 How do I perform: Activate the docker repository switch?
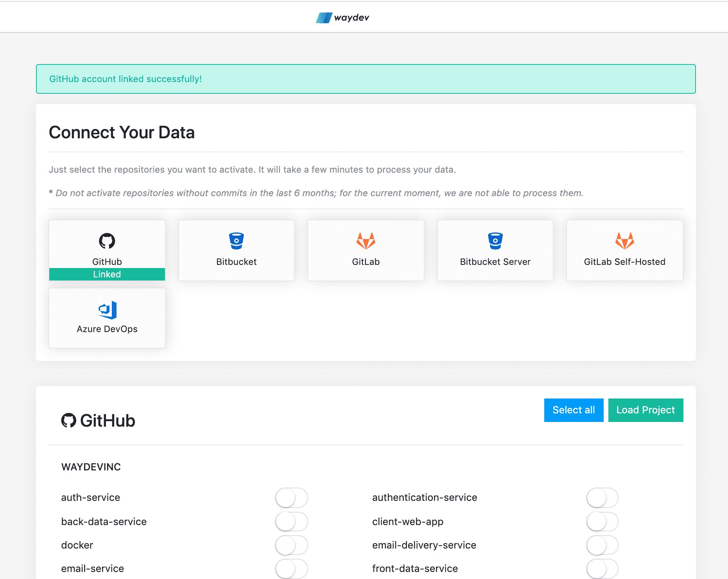(x=292, y=545)
